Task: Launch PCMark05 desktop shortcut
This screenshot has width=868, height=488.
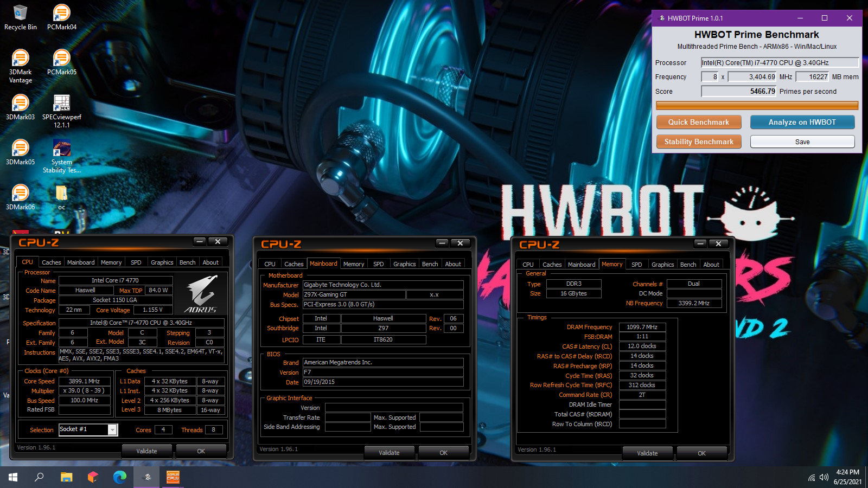Action: [x=62, y=62]
